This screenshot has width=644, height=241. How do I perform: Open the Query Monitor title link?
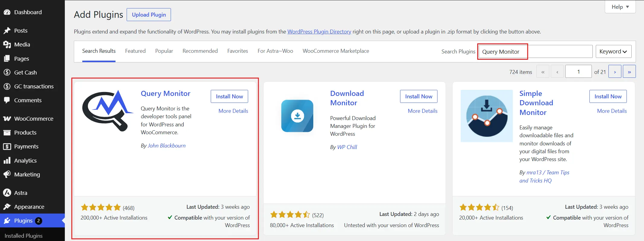tap(166, 94)
